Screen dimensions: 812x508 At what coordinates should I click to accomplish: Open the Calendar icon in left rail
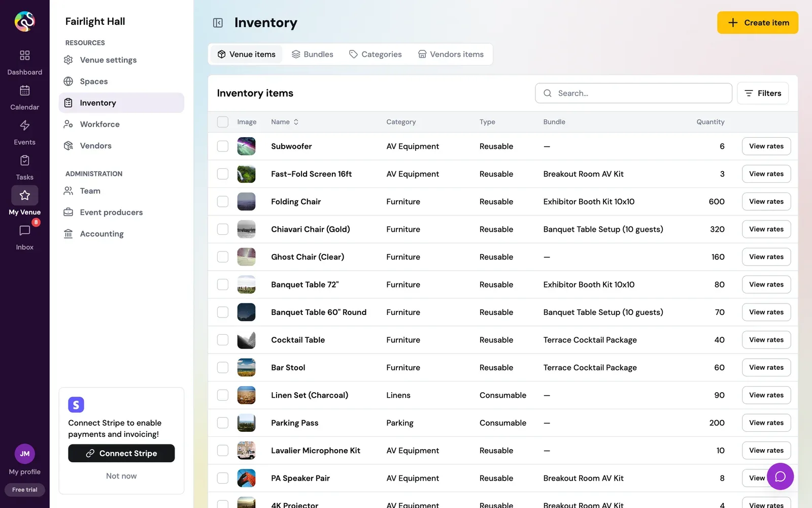[x=24, y=90]
